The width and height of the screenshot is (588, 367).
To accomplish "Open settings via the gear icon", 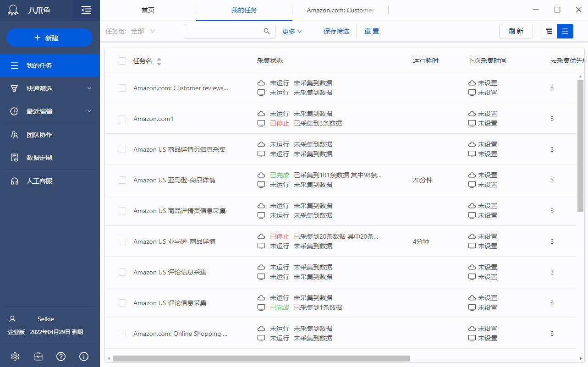I will (x=15, y=356).
